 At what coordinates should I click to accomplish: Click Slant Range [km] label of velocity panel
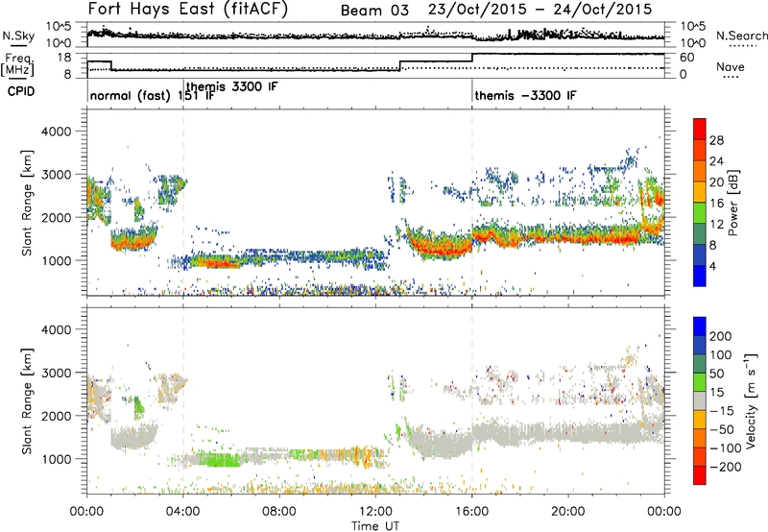click(x=27, y=400)
